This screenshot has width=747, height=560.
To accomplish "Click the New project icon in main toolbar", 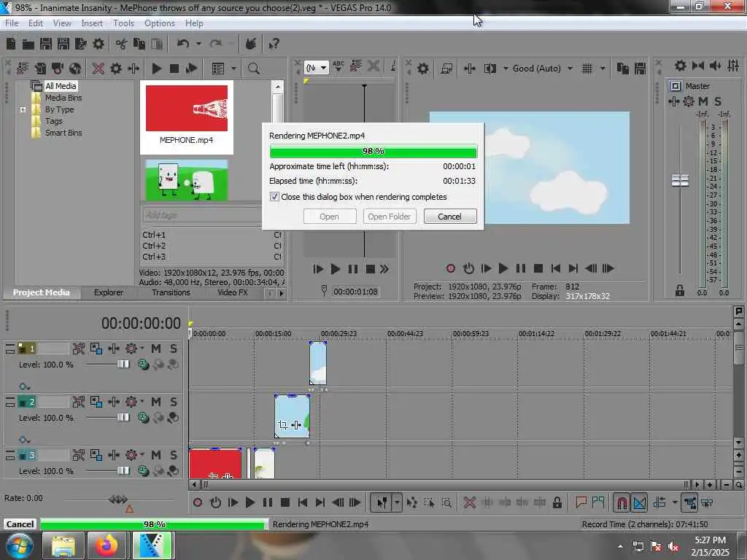I will tap(11, 44).
